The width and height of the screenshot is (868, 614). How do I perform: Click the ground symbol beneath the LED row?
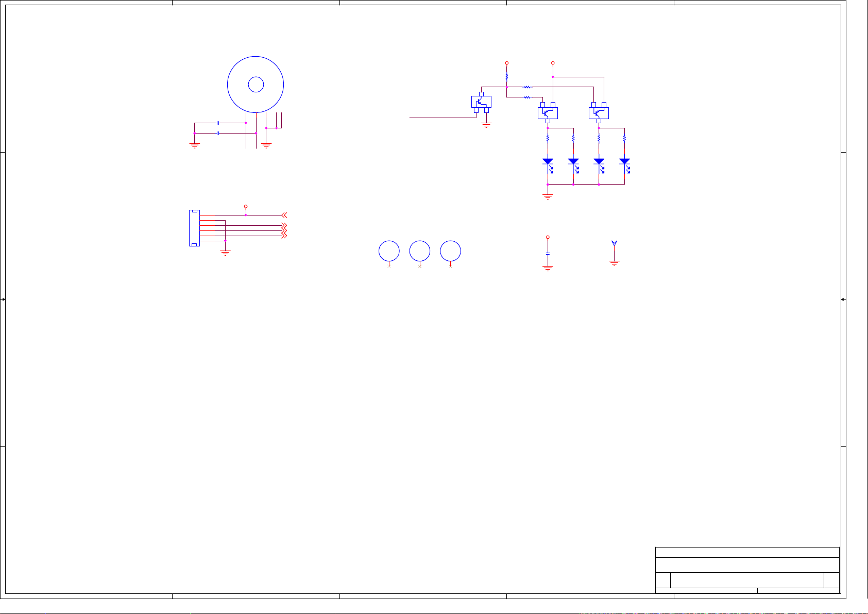548,196
